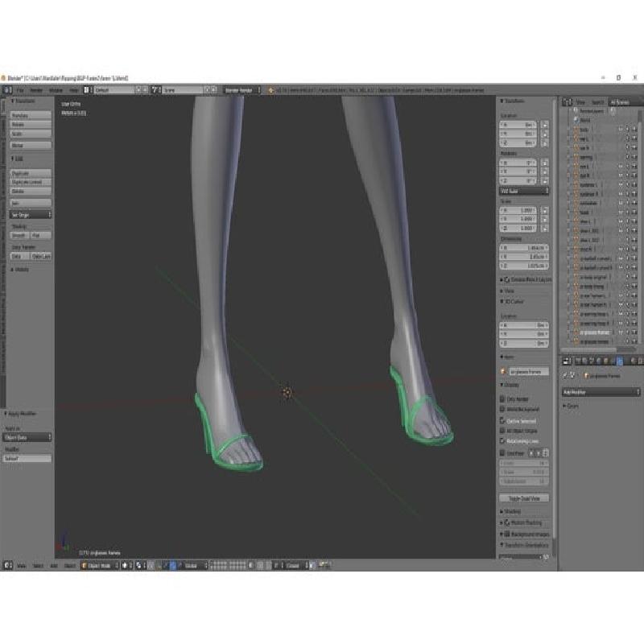Image resolution: width=644 pixels, height=644 pixels.
Task: Open the All Scenes display dropdown
Action: tap(625, 102)
